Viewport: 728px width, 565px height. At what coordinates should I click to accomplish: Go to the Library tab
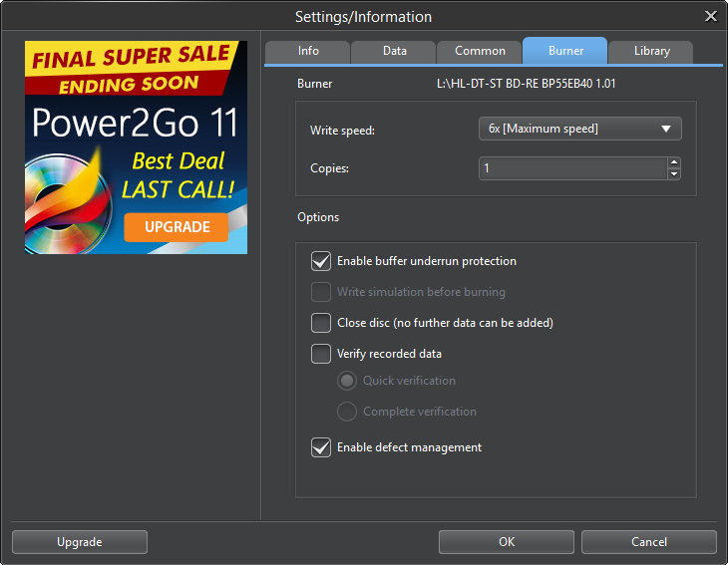tap(651, 51)
